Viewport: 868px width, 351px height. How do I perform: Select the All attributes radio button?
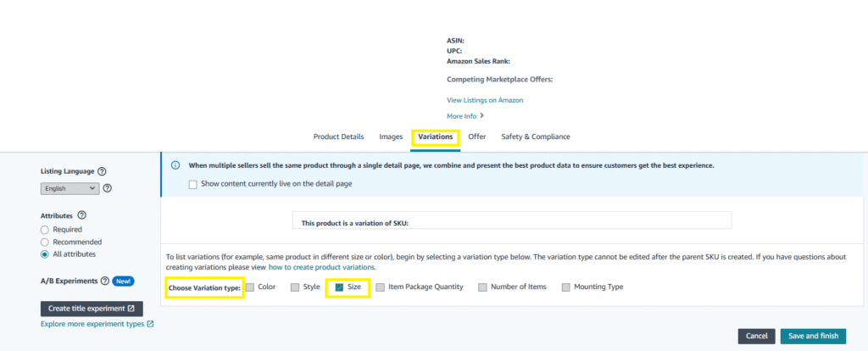coord(45,253)
